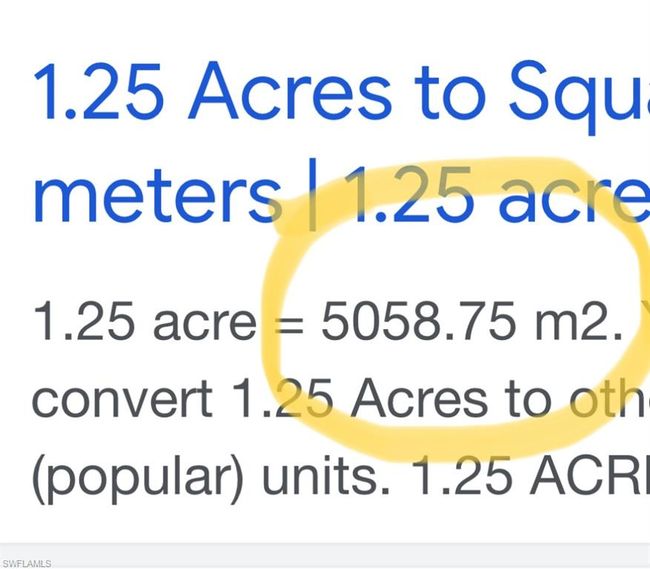Viewport: 650px width, 569px height.
Task: Click the word "units." in the snippet
Action: tap(326, 475)
